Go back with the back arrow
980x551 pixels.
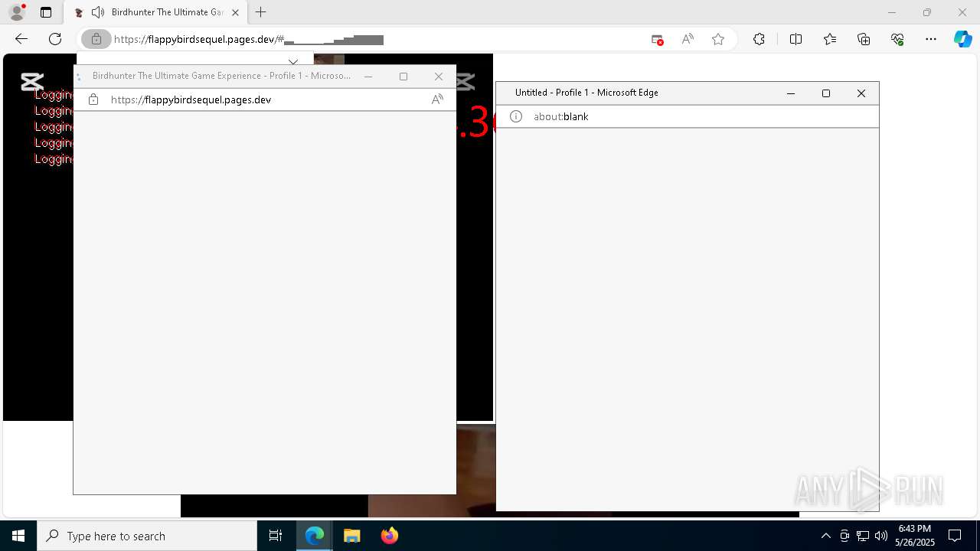21,39
